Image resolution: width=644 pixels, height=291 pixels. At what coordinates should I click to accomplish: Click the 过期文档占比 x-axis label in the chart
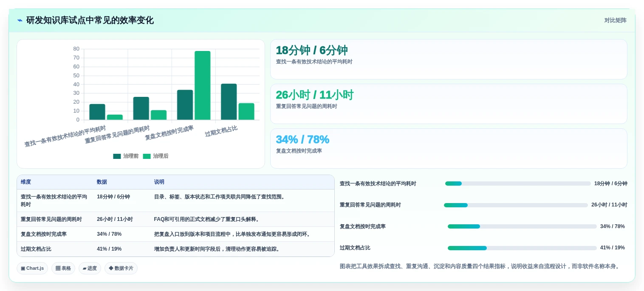click(221, 131)
